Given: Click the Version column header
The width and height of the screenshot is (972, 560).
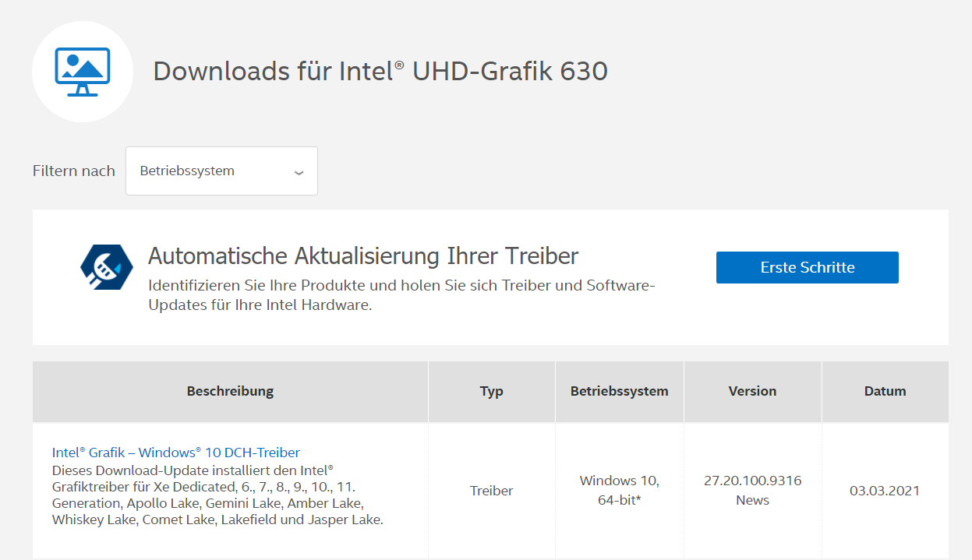Looking at the screenshot, I should click(751, 391).
